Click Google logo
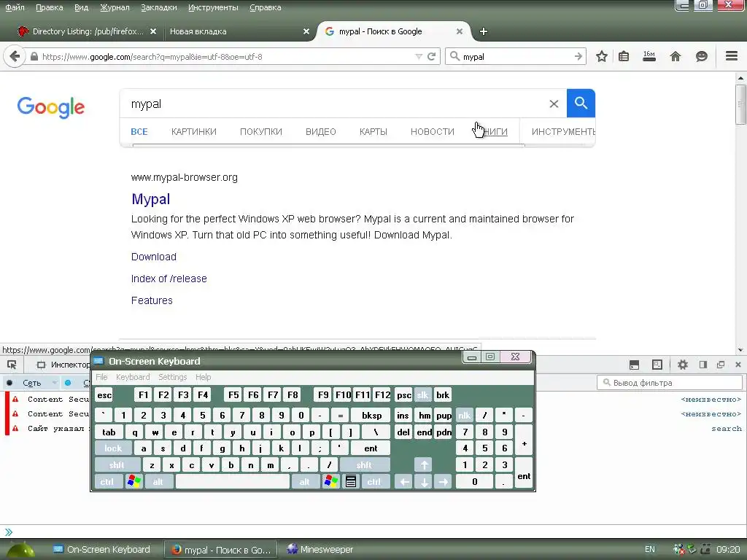The width and height of the screenshot is (747, 560). tap(51, 107)
